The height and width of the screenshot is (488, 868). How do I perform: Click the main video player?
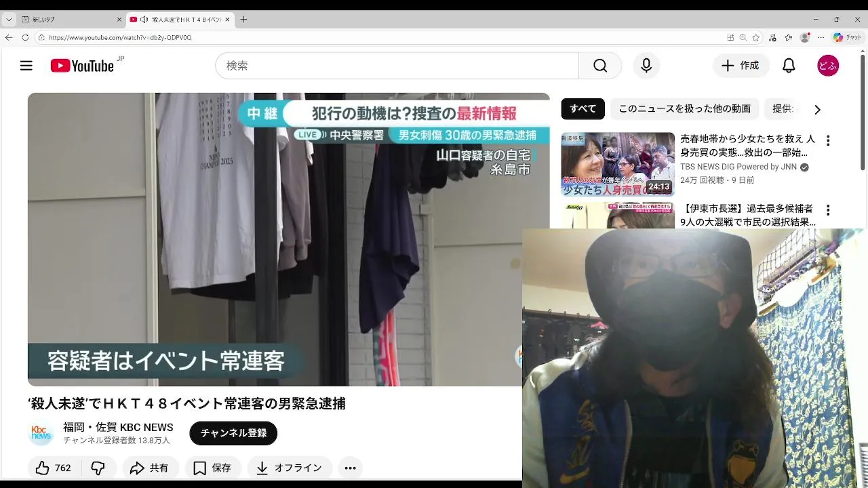tap(288, 239)
